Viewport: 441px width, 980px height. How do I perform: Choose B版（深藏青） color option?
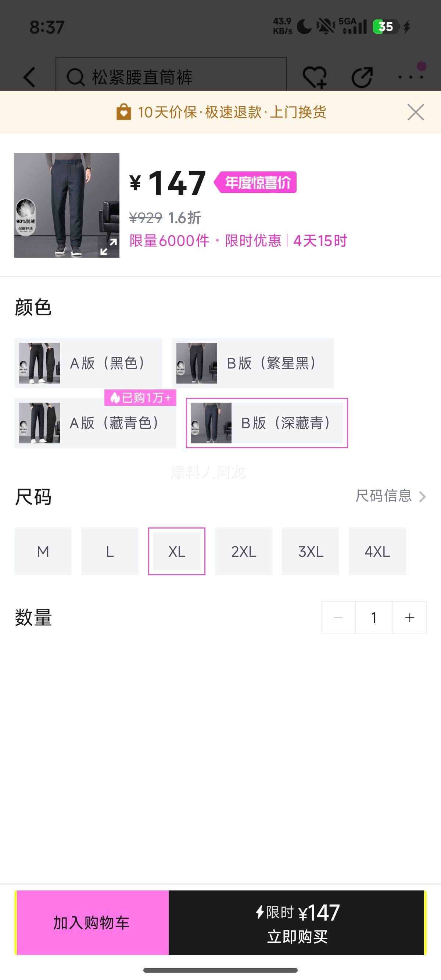pos(266,423)
